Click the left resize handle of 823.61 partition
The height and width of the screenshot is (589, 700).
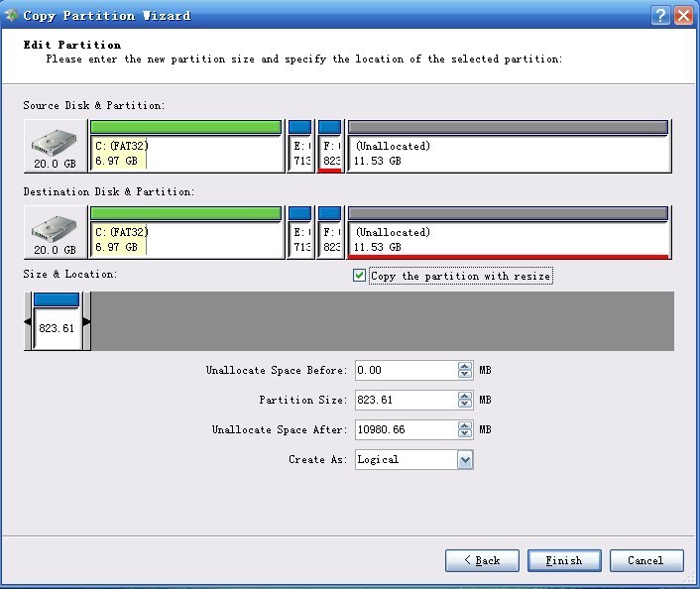(x=28, y=322)
